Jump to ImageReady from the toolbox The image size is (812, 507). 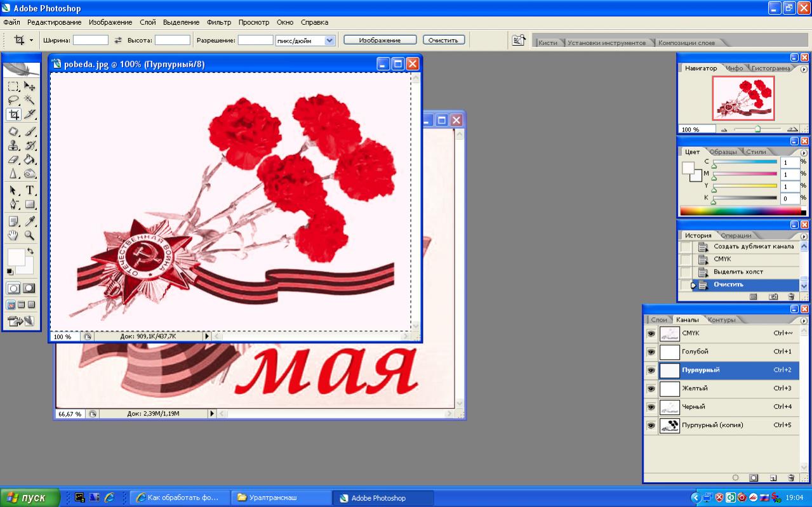(21, 321)
